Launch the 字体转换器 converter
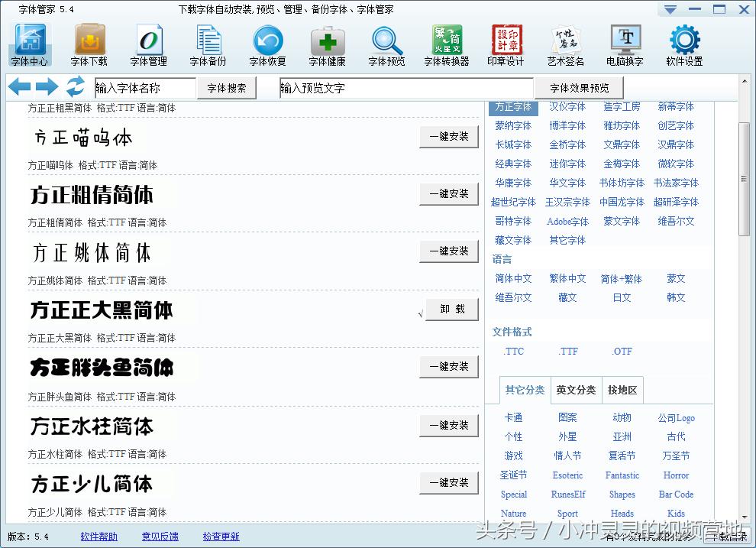 [447, 44]
